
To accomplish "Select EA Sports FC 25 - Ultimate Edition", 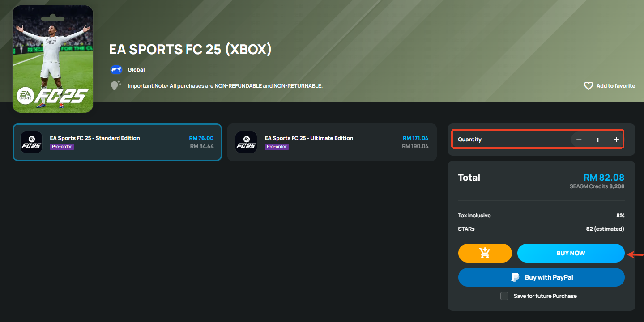I will 332,142.
